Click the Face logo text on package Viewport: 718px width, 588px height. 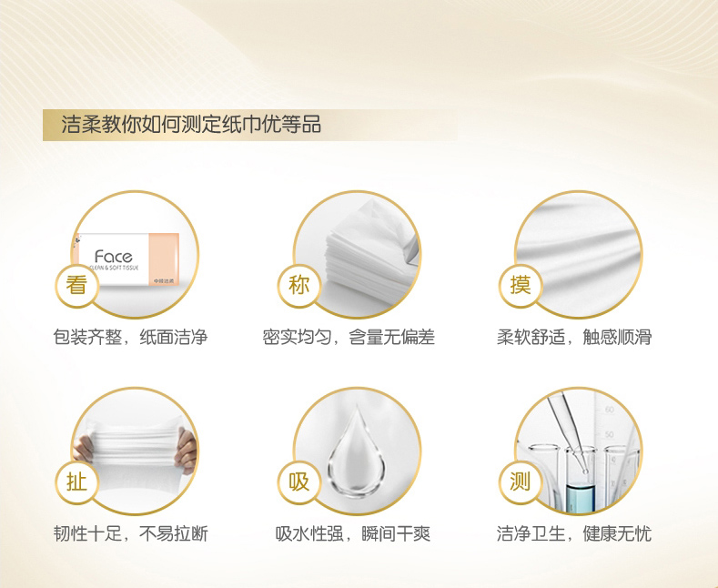click(x=114, y=257)
